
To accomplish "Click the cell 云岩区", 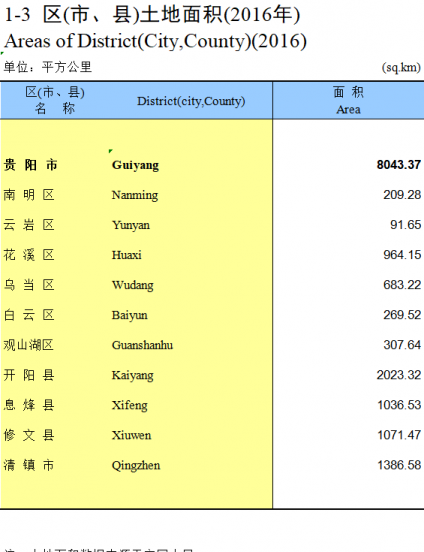I will [x=29, y=225].
